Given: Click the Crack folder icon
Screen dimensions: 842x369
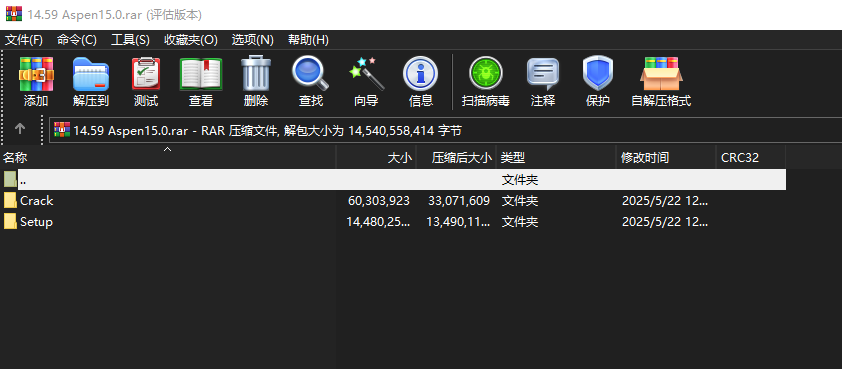Looking at the screenshot, I should 10,200.
